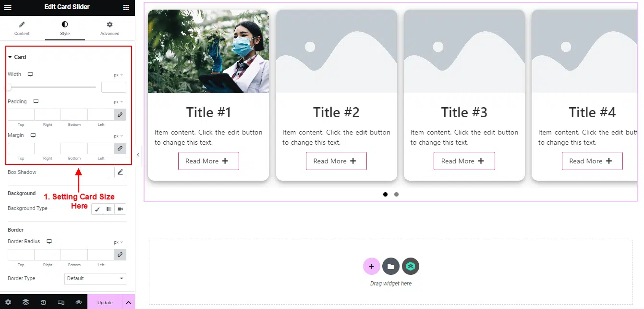Choose the video background type icon
The image size is (644, 309).
pyautogui.click(x=121, y=209)
